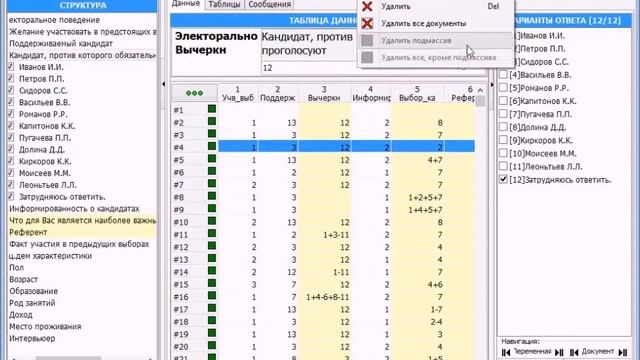This screenshot has width=640, height=360.
Task: Toggle checkbox [11]Леонтьев Л.Л. in answer variants
Action: [x=503, y=166]
